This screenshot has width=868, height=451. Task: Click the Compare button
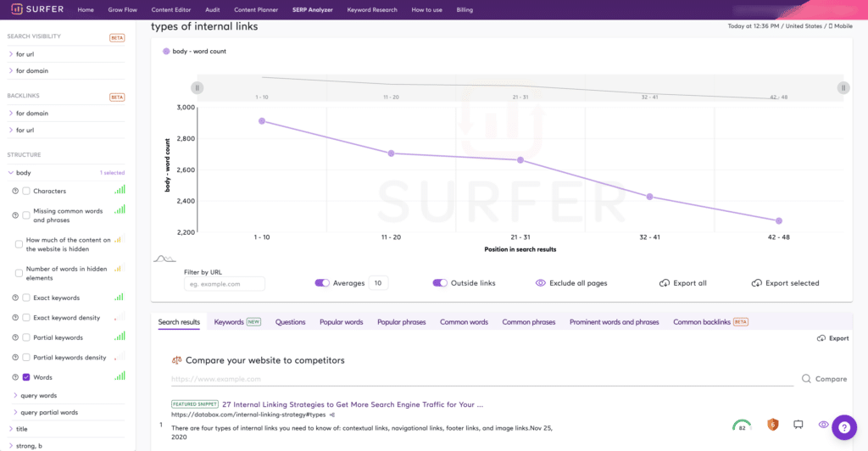824,378
